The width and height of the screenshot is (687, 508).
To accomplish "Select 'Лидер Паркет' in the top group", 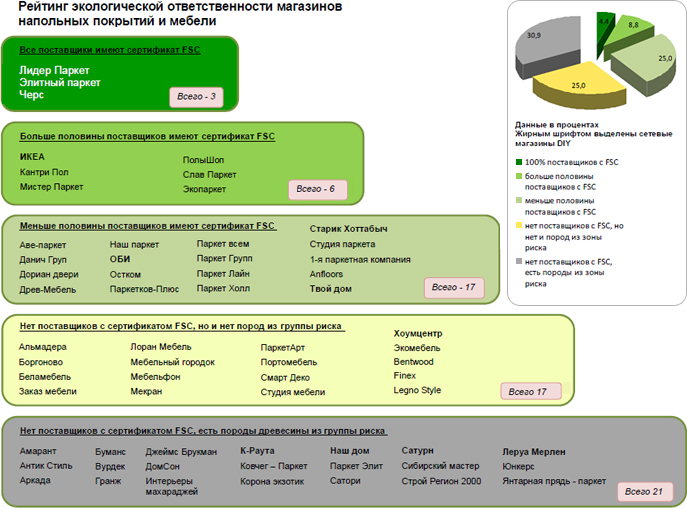I will click(x=54, y=70).
